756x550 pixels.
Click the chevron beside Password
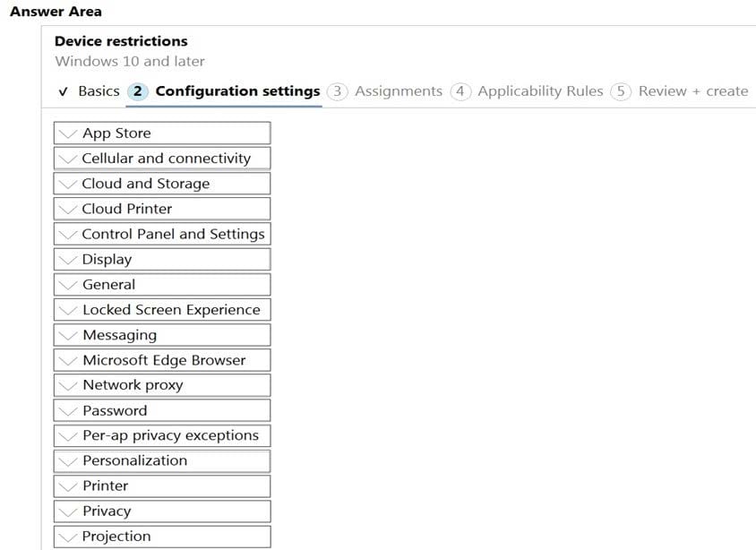click(67, 410)
